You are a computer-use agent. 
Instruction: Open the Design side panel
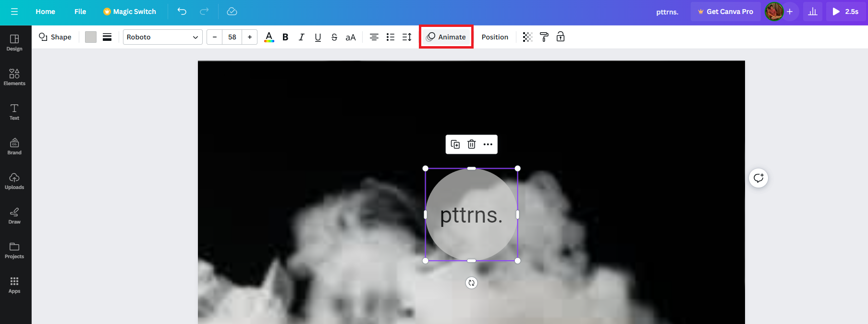pos(14,43)
